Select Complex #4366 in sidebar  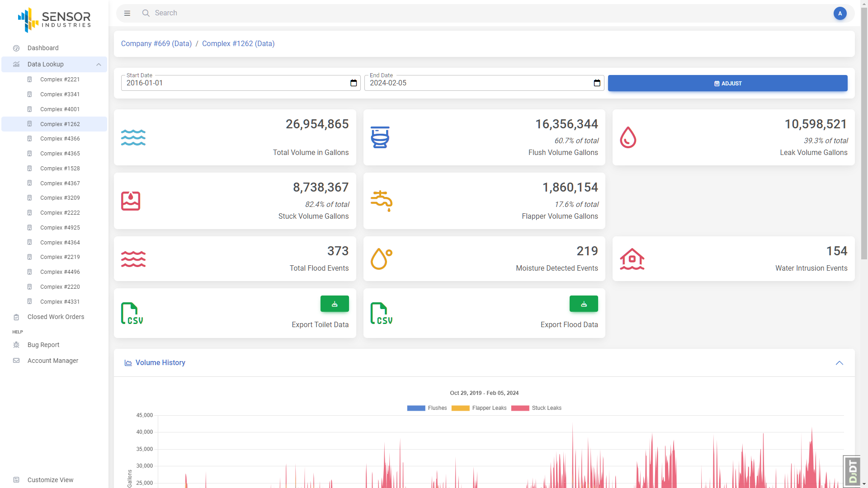click(60, 139)
